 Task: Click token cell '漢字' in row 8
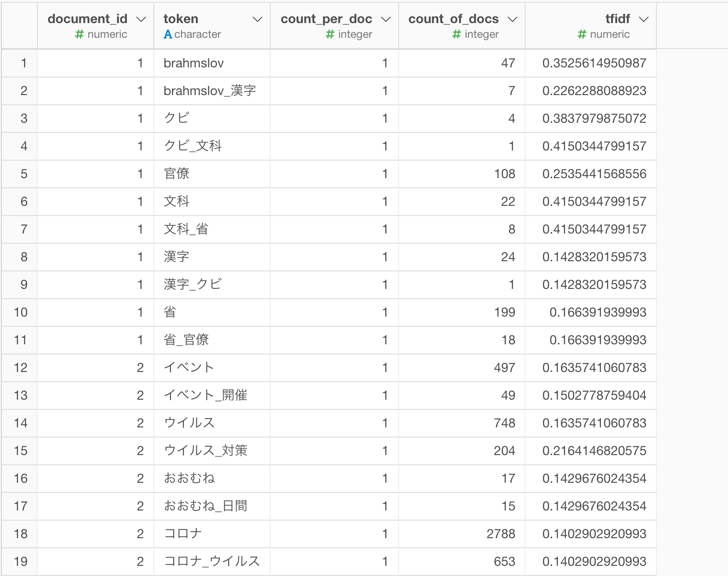pos(212,257)
